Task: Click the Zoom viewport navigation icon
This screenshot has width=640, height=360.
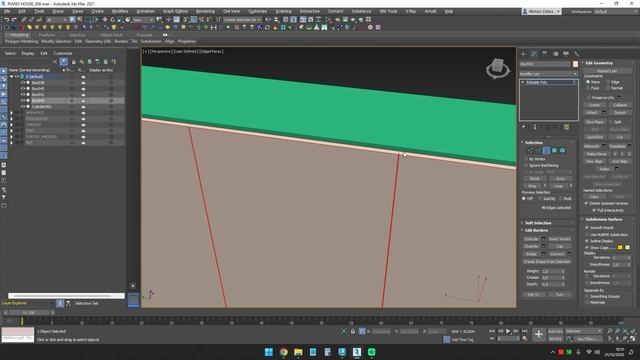Action: click(x=609, y=331)
